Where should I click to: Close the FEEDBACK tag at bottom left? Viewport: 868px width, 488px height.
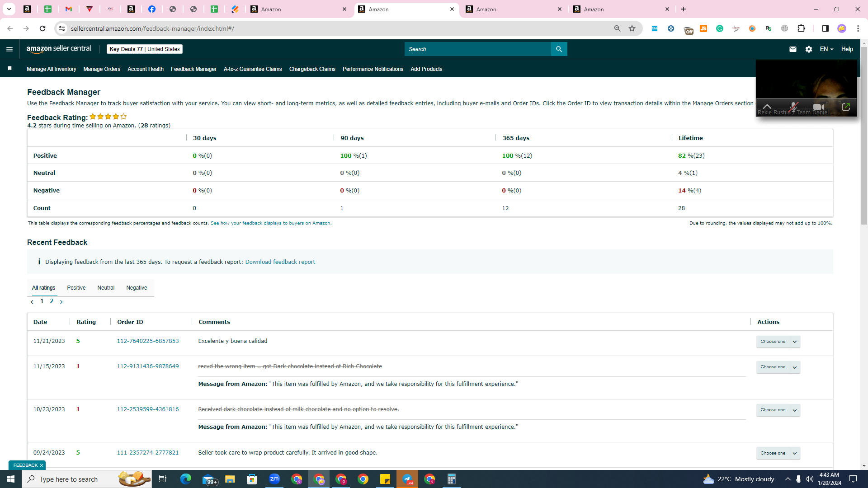[x=42, y=465]
